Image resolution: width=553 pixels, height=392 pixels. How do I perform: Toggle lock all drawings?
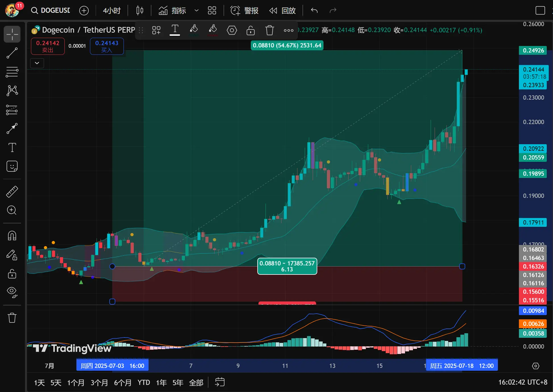pos(12,274)
